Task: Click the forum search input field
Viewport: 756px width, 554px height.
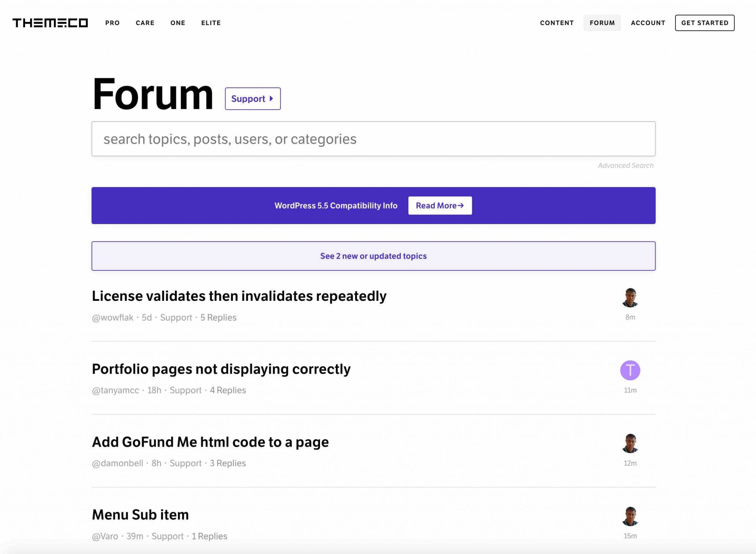Action: (373, 139)
